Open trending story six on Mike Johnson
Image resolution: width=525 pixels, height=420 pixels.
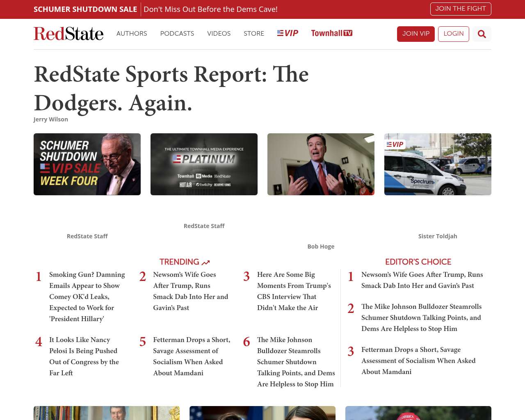pyautogui.click(x=296, y=362)
